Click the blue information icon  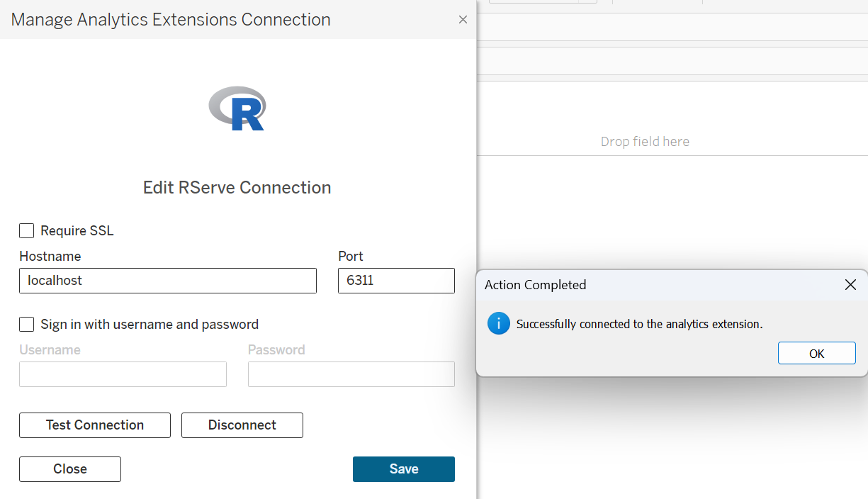pyautogui.click(x=499, y=324)
